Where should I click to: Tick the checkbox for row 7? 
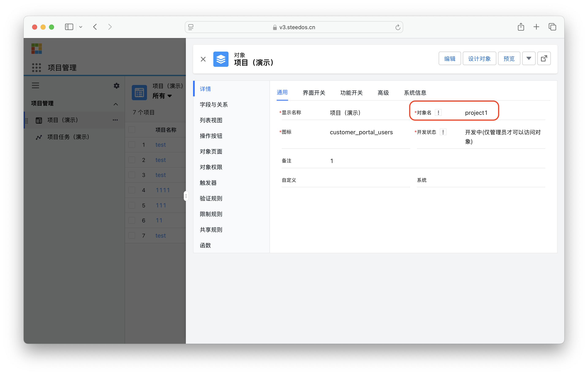pyautogui.click(x=132, y=235)
